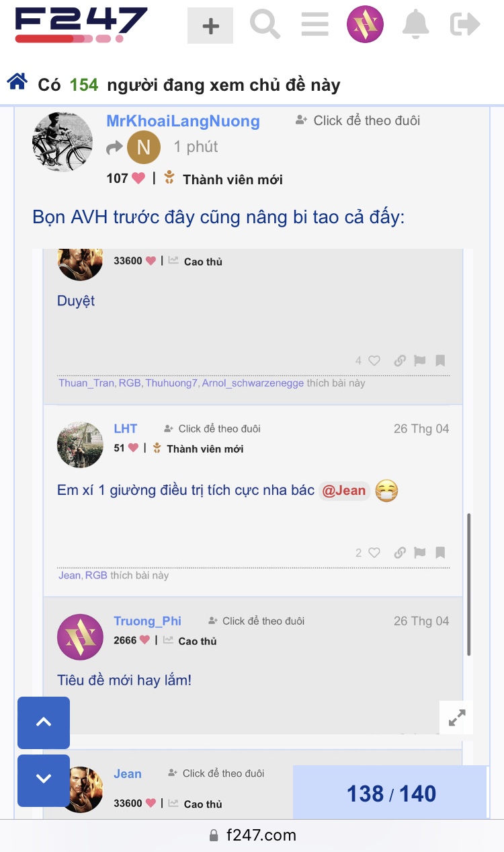
Task: Go to home via house icon
Action: [17, 82]
